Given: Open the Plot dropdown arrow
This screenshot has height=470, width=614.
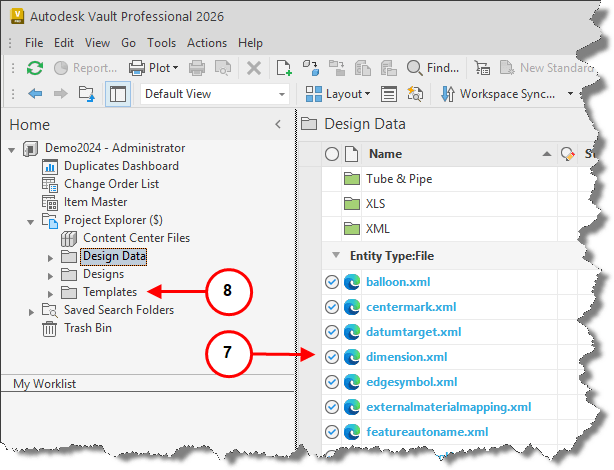Looking at the screenshot, I should click(175, 68).
